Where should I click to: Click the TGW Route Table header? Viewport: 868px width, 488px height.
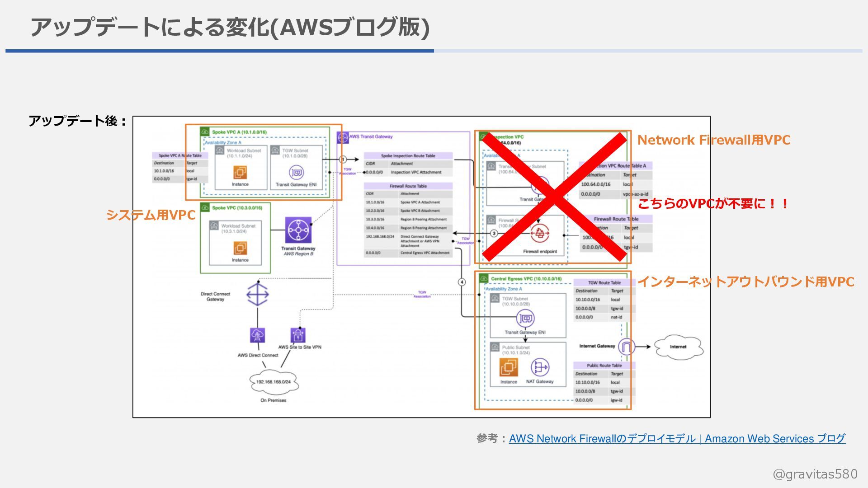pyautogui.click(x=604, y=282)
